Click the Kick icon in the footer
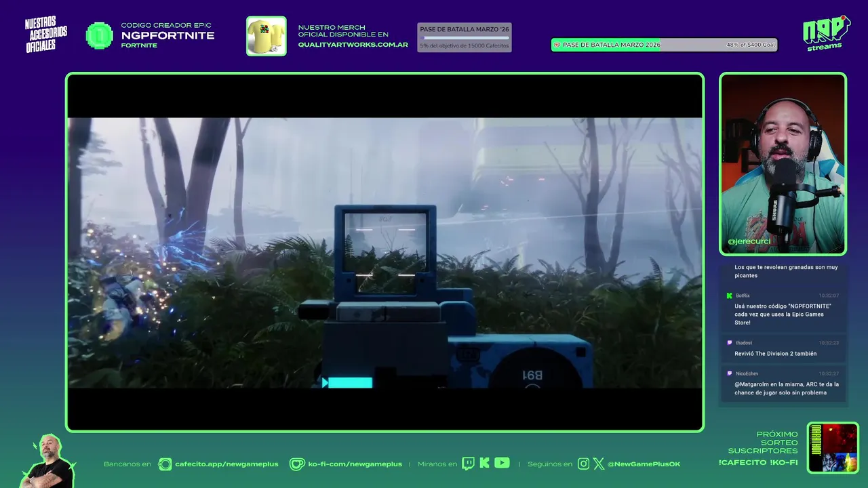868x488 pixels. (484, 464)
